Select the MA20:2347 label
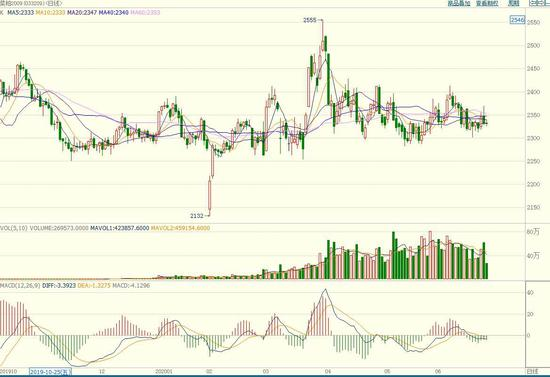 pos(82,13)
